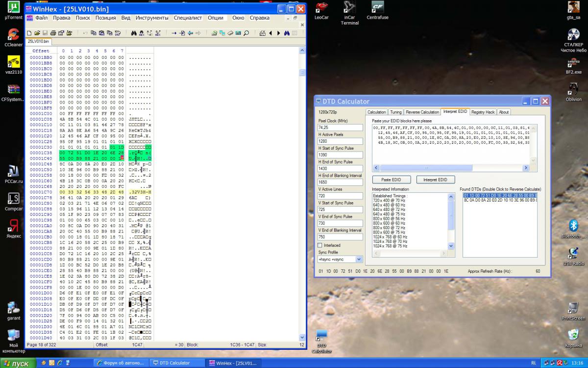Click the Print icon in WinHex toolbar
The image size is (588, 368).
tap(53, 33)
